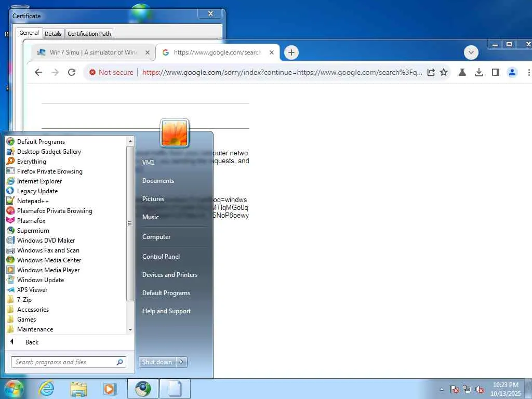Reload the current page
Viewport: 532px width, 399px height.
click(x=72, y=72)
